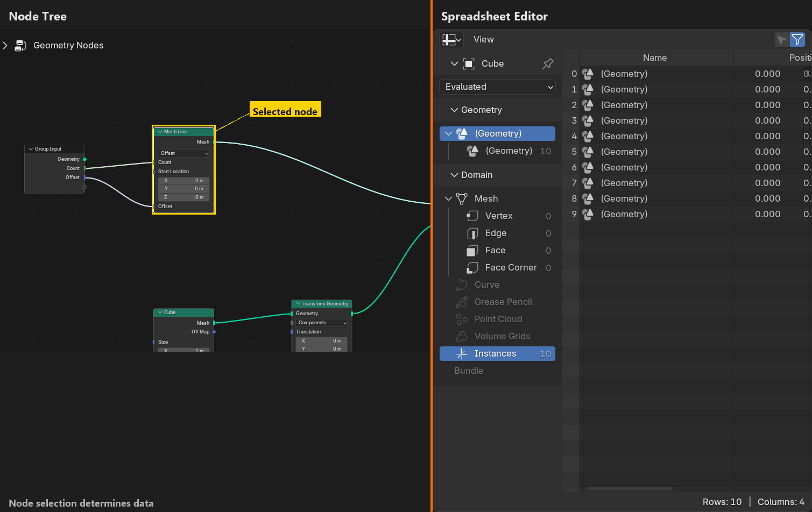The height and width of the screenshot is (512, 812).
Task: Click the Instances axis icon
Action: (462, 354)
